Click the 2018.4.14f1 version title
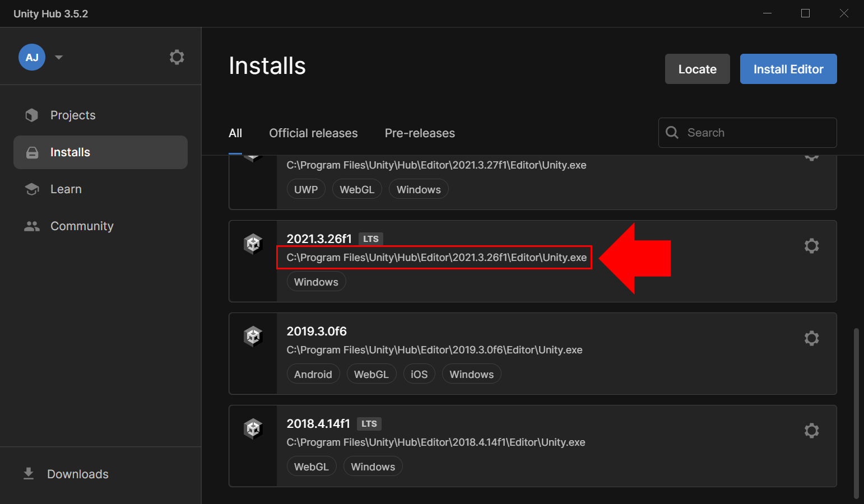The width and height of the screenshot is (864, 504). click(x=318, y=424)
